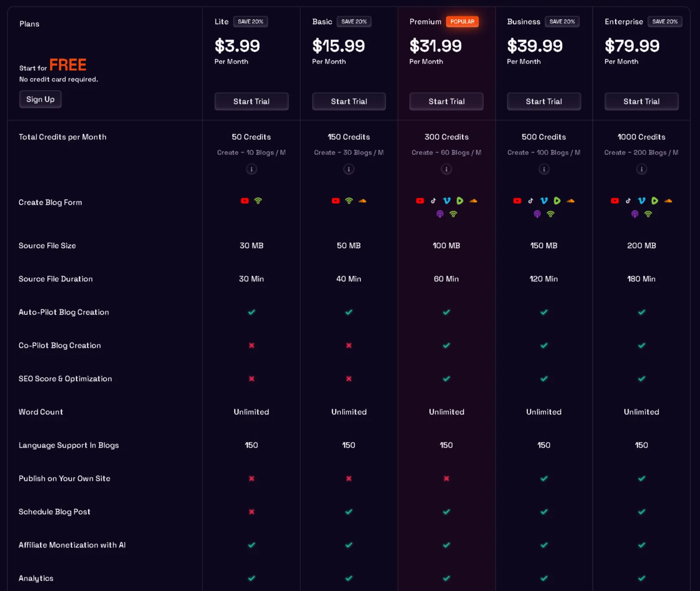Screen dimensions: 700x591
Task: Click the 'Affiliate Monetization with AI' row label
Action: coord(72,545)
